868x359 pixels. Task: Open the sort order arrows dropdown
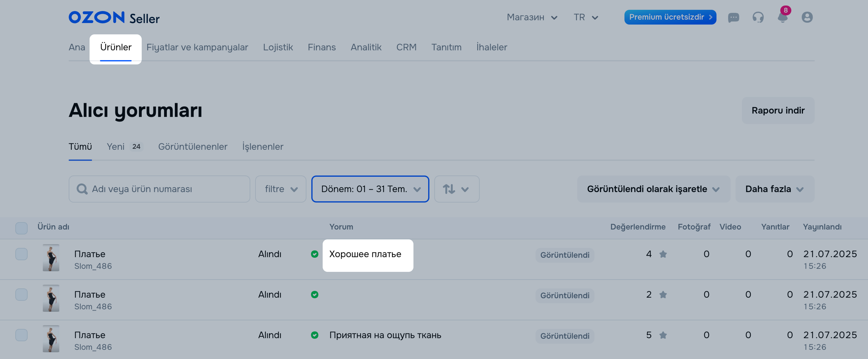tap(457, 189)
